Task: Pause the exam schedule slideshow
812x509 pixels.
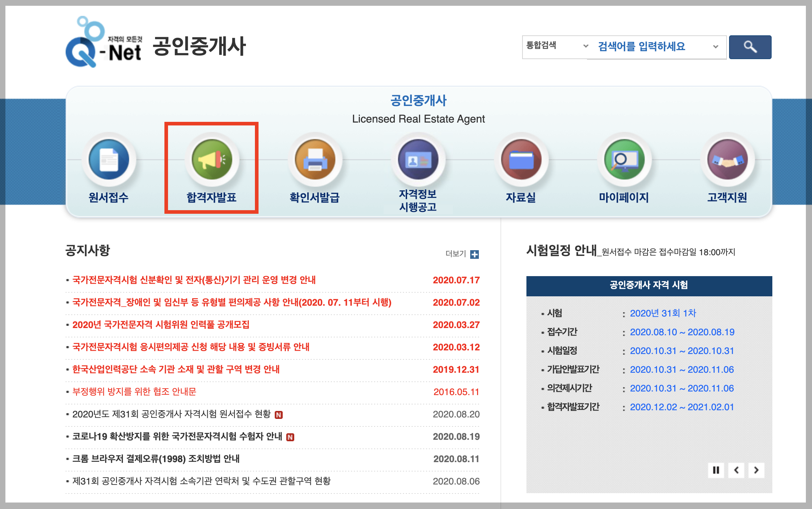Action: (x=716, y=470)
